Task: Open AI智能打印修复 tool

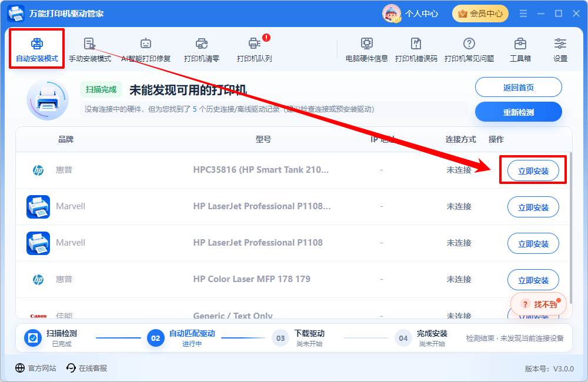Action: (x=146, y=49)
